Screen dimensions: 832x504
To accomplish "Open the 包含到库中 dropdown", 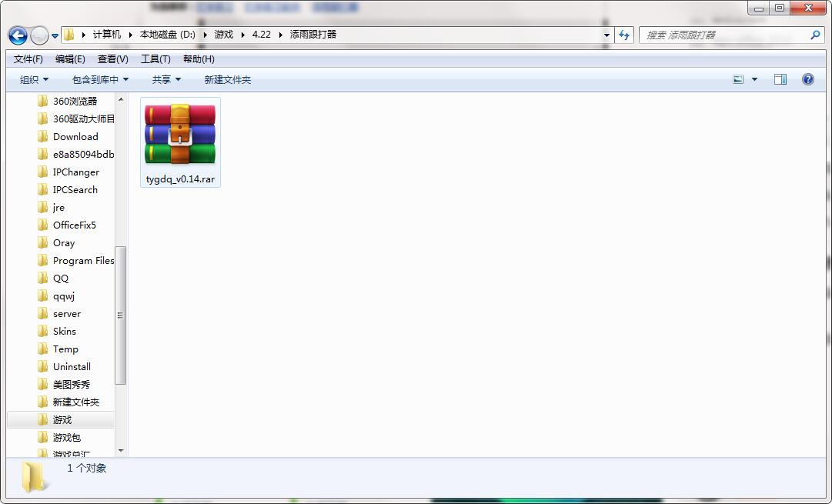I will pyautogui.click(x=100, y=79).
